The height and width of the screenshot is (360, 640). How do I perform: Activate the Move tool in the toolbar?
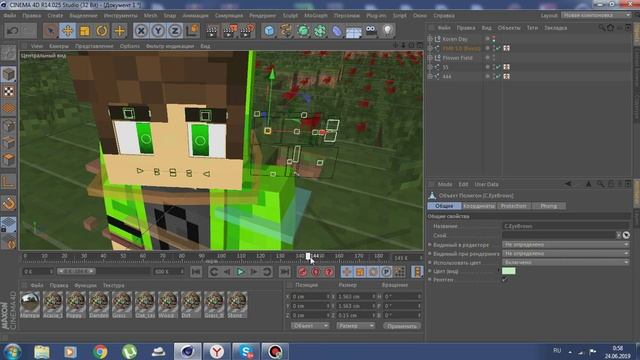pos(68,31)
